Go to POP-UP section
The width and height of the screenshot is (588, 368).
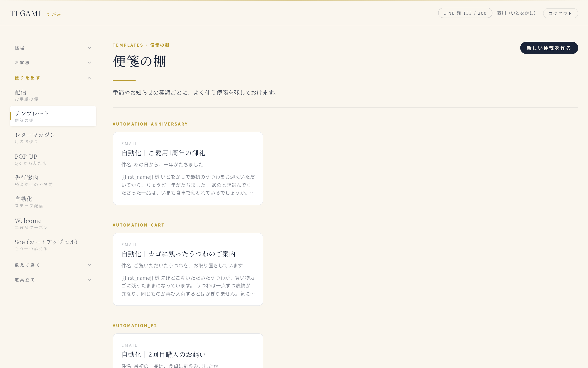click(x=53, y=159)
